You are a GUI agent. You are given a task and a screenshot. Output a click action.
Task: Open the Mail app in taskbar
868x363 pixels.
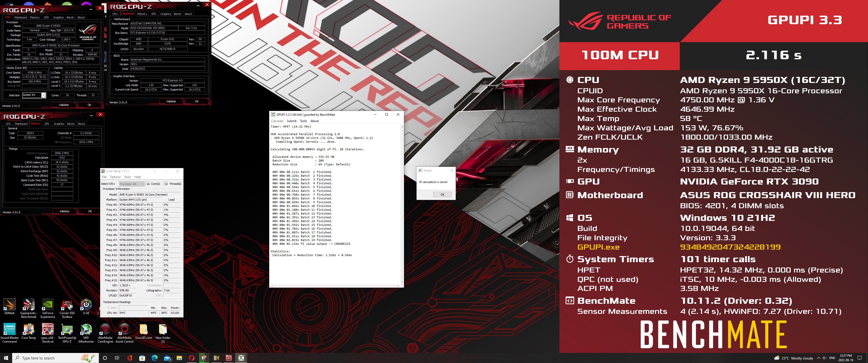[x=168, y=358]
